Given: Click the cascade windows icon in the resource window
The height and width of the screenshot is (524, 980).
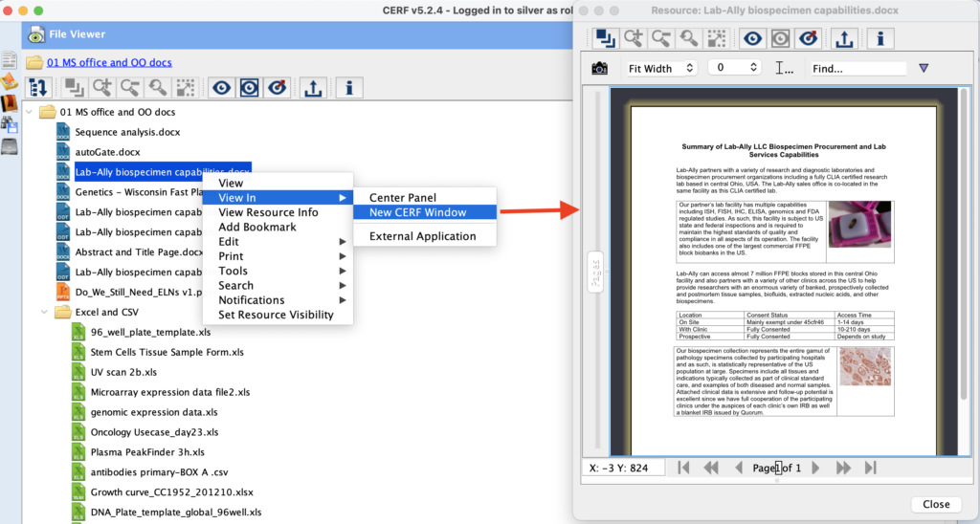Looking at the screenshot, I should click(605, 38).
